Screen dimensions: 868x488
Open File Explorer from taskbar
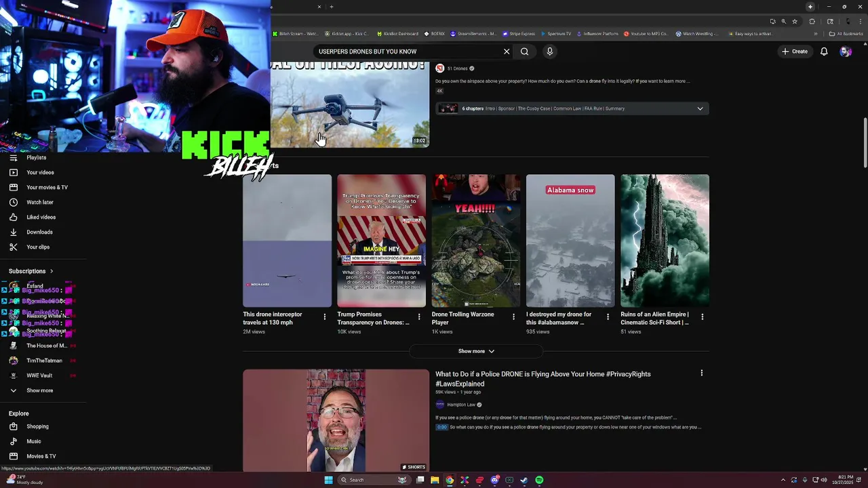pyautogui.click(x=435, y=480)
